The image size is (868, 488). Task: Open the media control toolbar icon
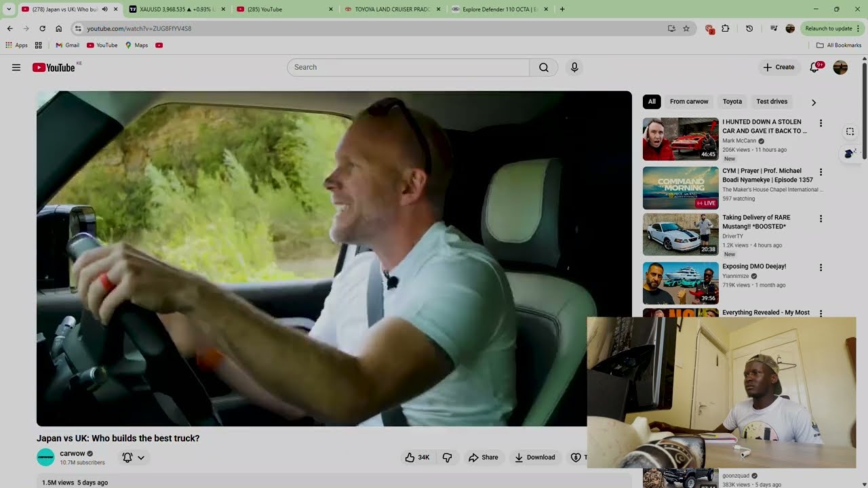(x=774, y=28)
